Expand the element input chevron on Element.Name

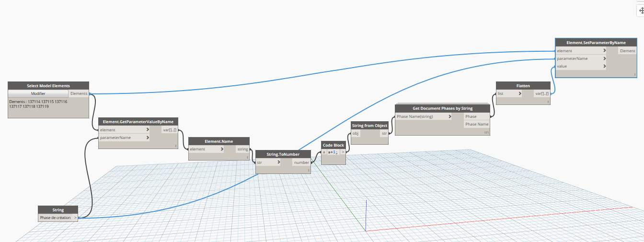point(222,149)
